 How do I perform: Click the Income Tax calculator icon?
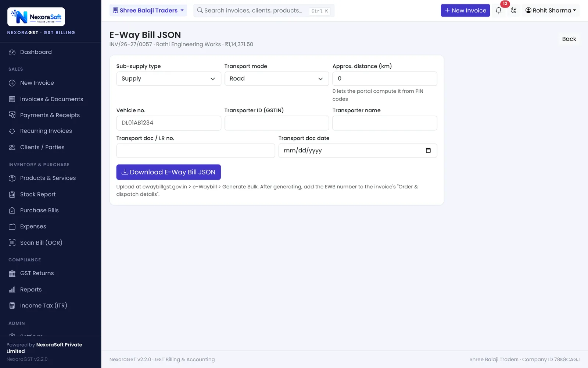pyautogui.click(x=12, y=306)
